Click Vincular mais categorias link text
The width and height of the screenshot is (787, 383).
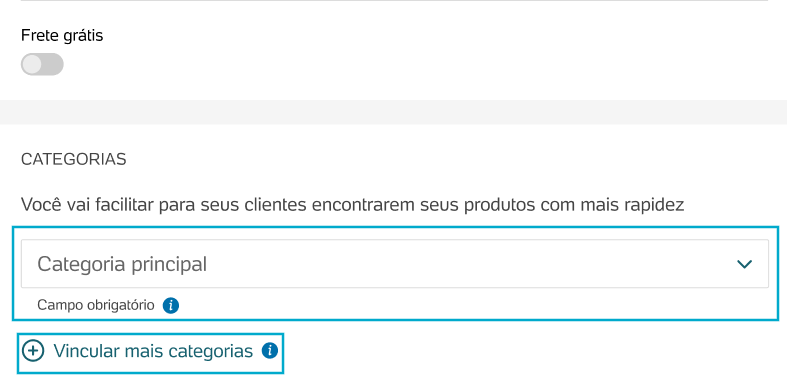(153, 351)
